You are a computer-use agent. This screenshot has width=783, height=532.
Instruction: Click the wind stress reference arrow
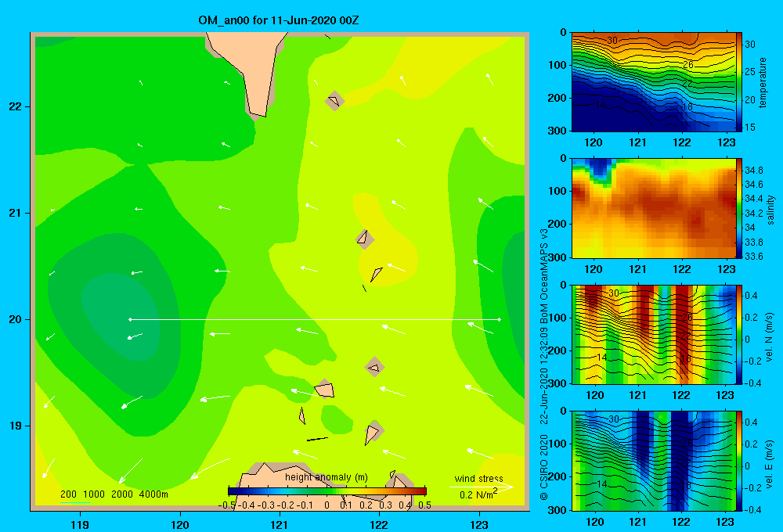pos(482,487)
